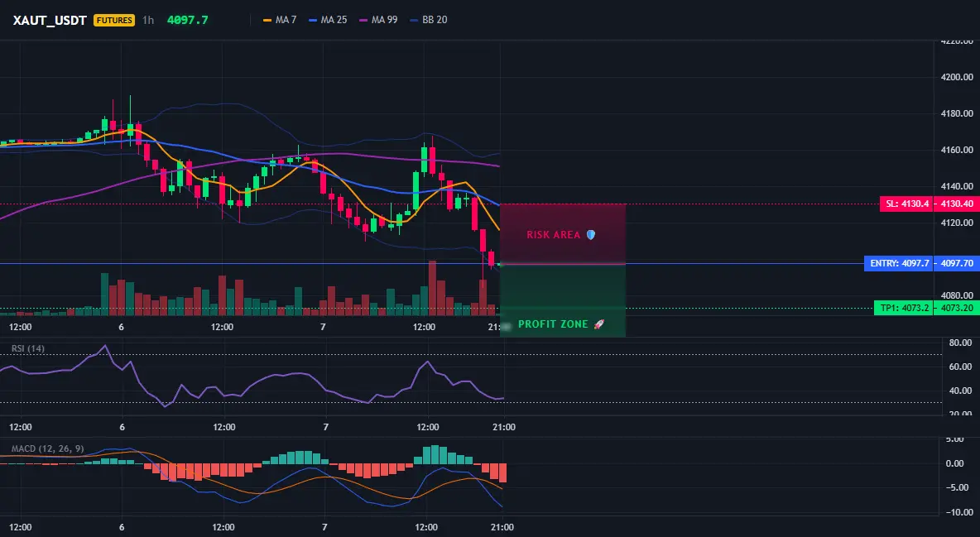Click the 4080.00 price axis label

click(x=958, y=295)
